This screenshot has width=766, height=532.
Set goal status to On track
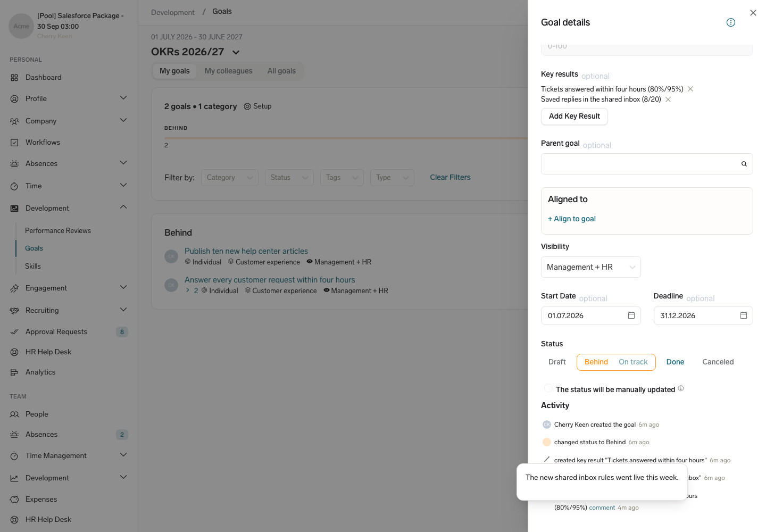coord(633,362)
